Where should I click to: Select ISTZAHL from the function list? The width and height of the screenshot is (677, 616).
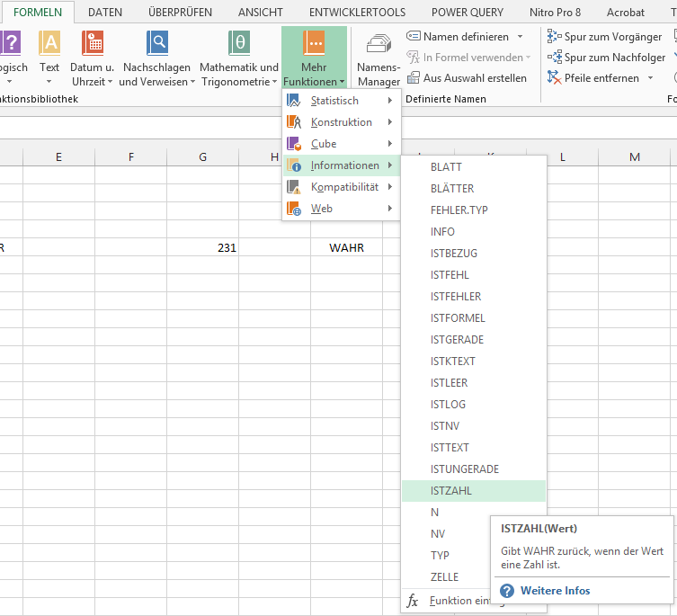point(451,491)
